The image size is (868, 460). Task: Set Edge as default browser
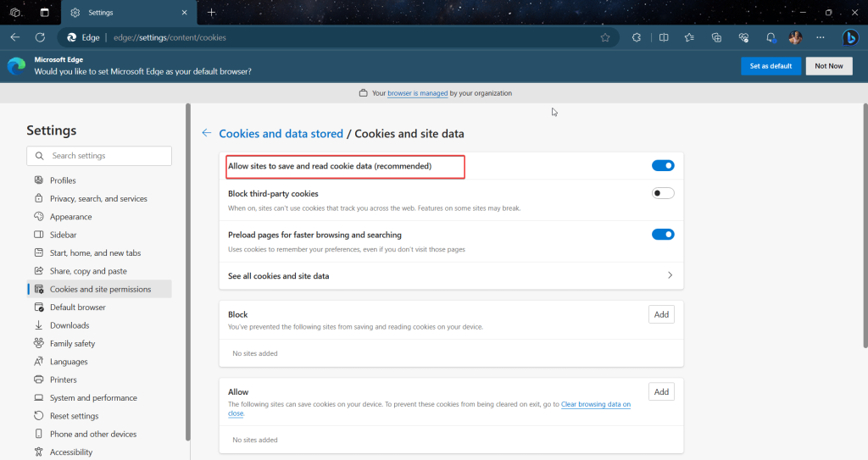771,66
